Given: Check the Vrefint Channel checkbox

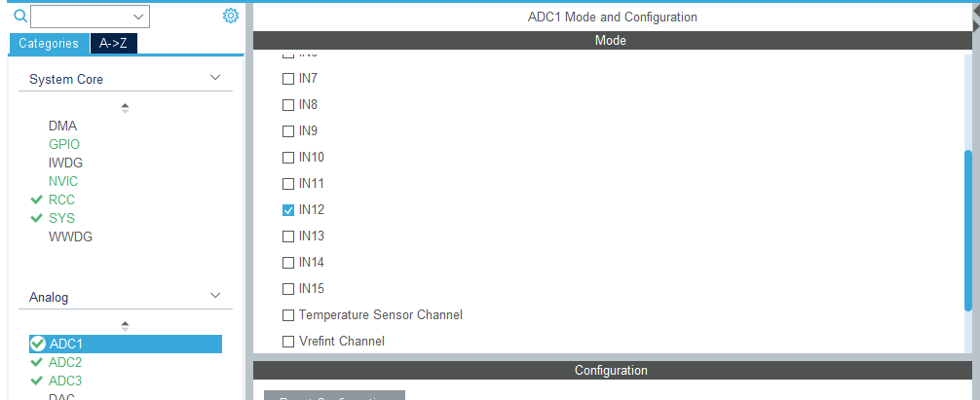Looking at the screenshot, I should 287,342.
